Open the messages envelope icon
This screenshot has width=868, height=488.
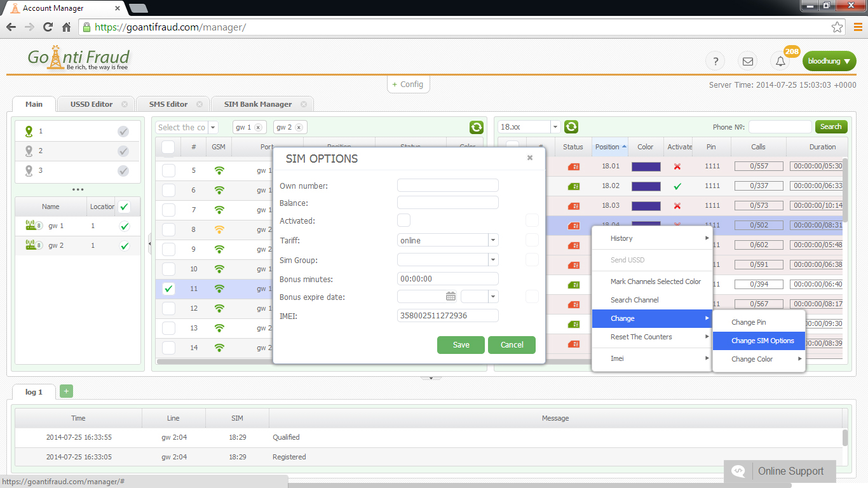[x=748, y=61]
